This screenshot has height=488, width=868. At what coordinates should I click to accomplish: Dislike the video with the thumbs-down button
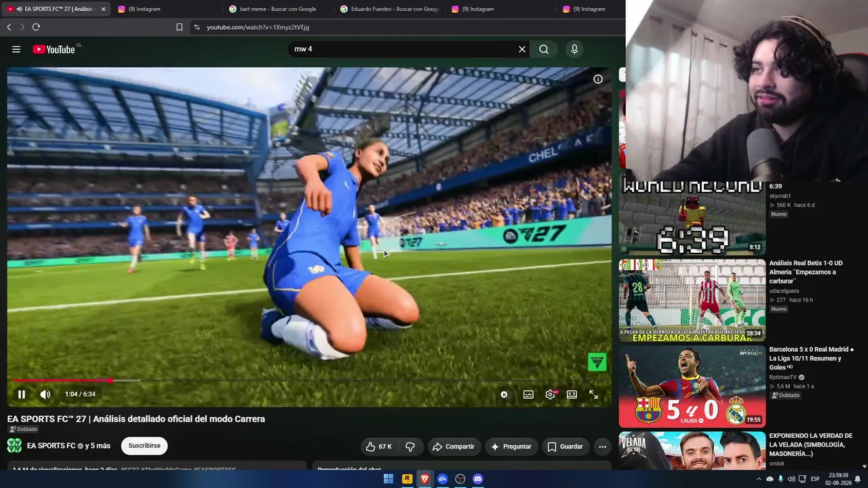410,447
